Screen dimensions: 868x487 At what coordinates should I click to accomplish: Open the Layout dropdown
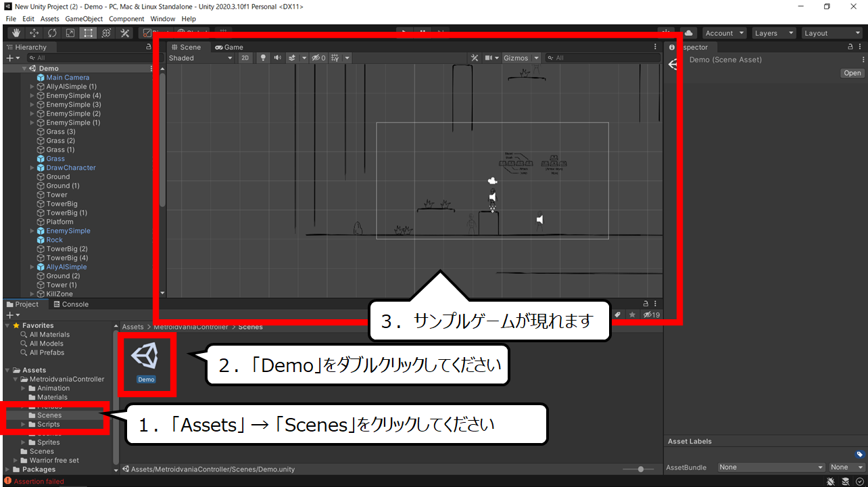pos(831,33)
